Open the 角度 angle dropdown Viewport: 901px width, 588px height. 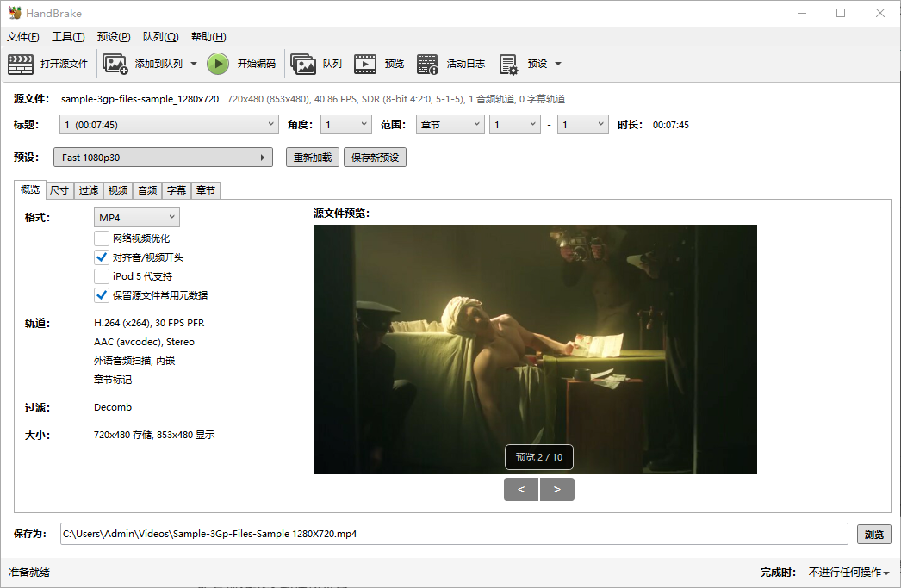346,125
